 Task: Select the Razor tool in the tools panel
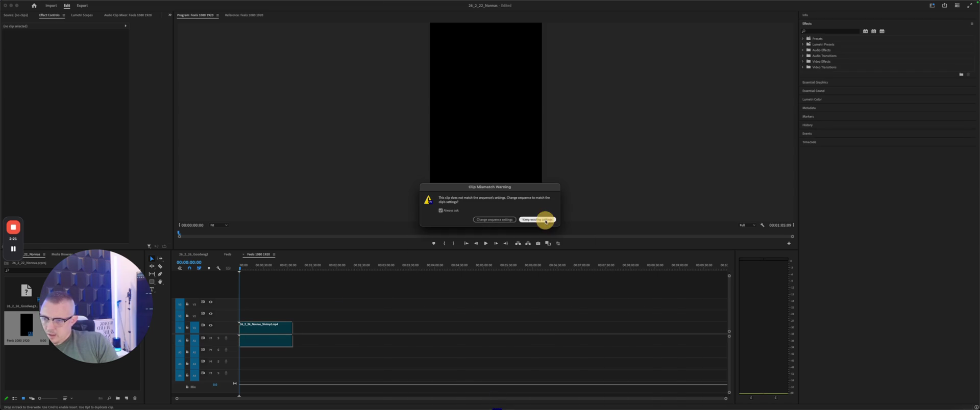point(160,266)
